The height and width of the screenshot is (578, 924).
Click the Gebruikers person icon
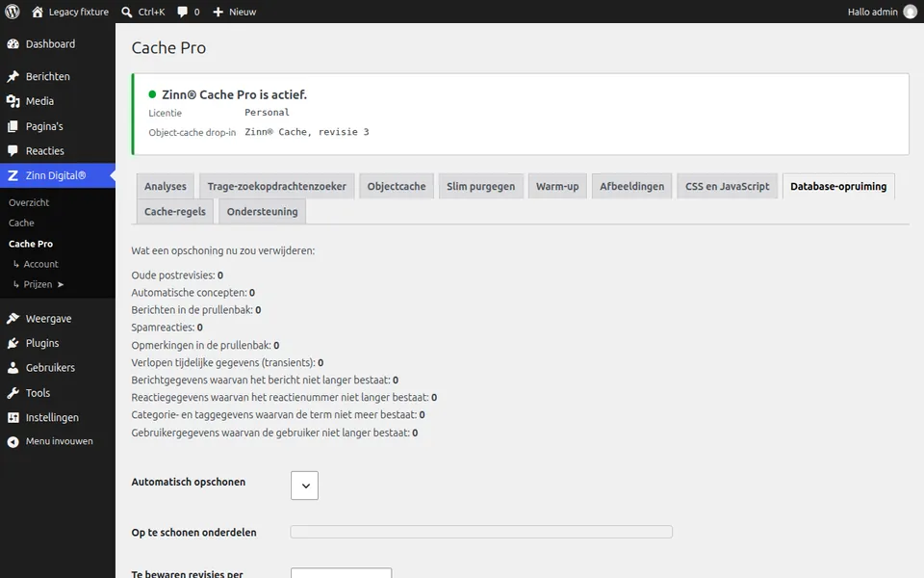(13, 368)
